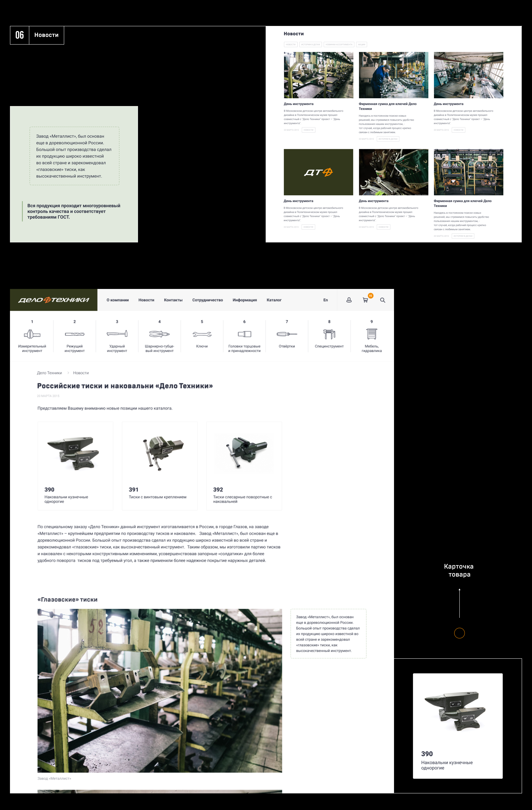Click the orange circle marker near Карточка товара
Viewport: 532px width, 810px height.
click(x=459, y=633)
